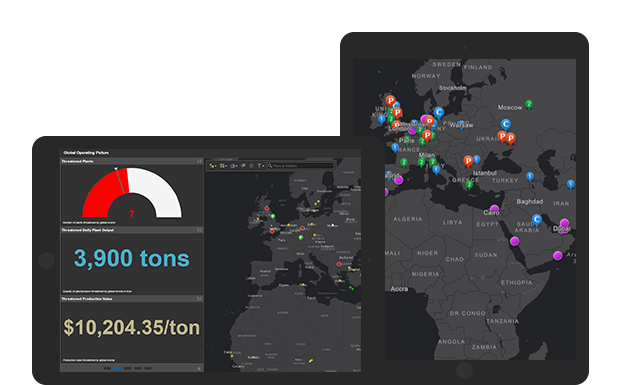Click the green 2 marker beside Moscow

point(529,104)
